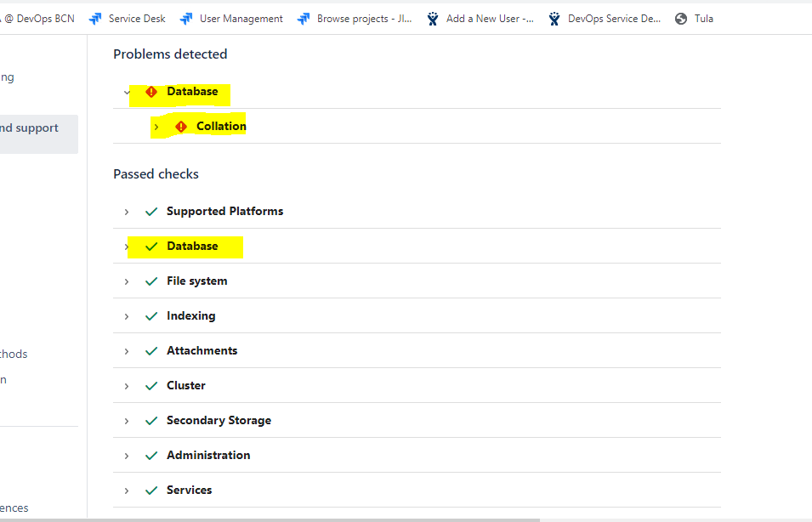Click the Tula globe icon in bookmarks bar

pyautogui.click(x=679, y=17)
